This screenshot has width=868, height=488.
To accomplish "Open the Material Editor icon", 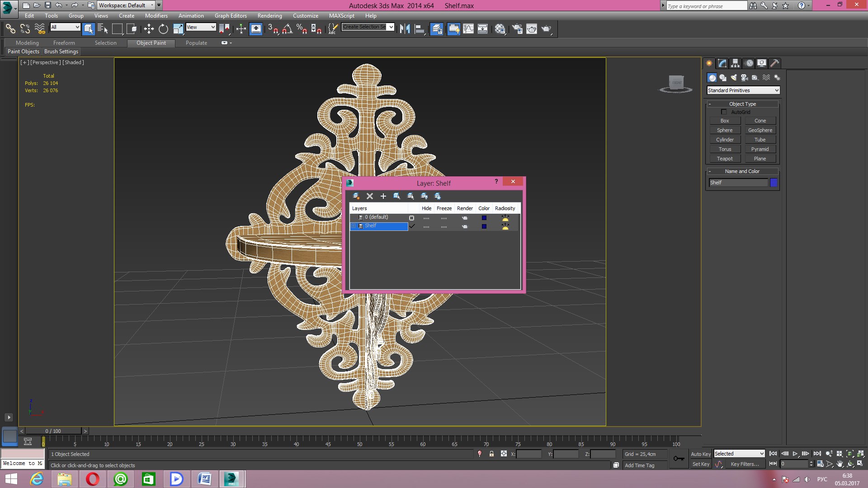I will (x=500, y=29).
